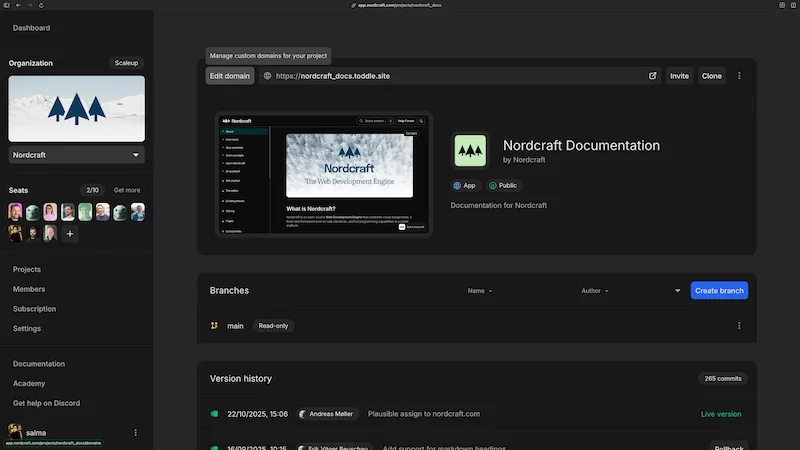Open Subscription page in sidebar

coord(34,309)
